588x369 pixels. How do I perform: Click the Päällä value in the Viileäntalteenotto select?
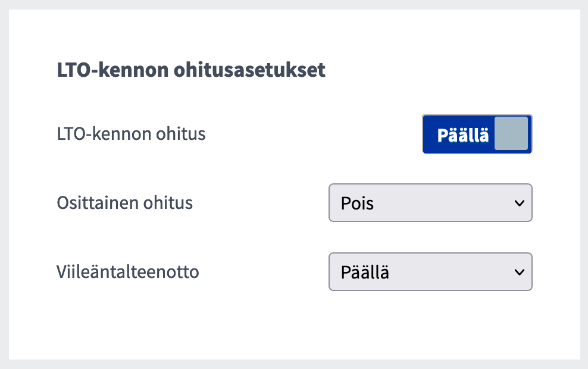[x=365, y=272]
